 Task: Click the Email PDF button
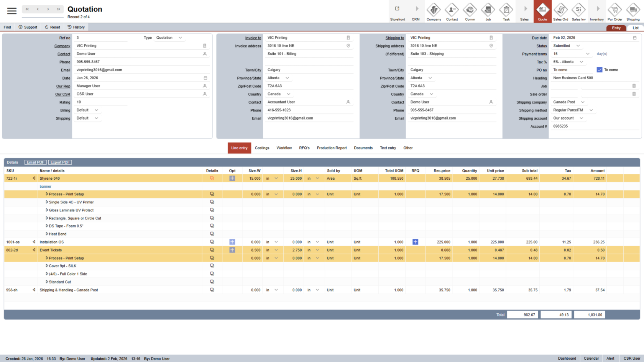tap(35, 162)
